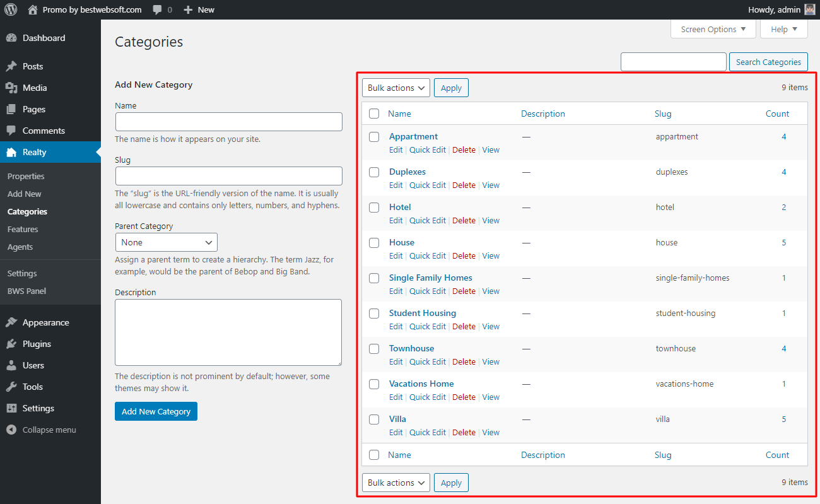Open the Vacations Home category link
Viewport: 820px width, 504px height.
tap(421, 384)
